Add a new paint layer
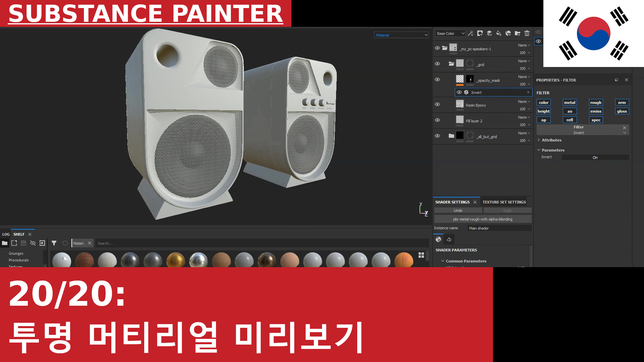The height and width of the screenshot is (362, 644). [x=489, y=33]
